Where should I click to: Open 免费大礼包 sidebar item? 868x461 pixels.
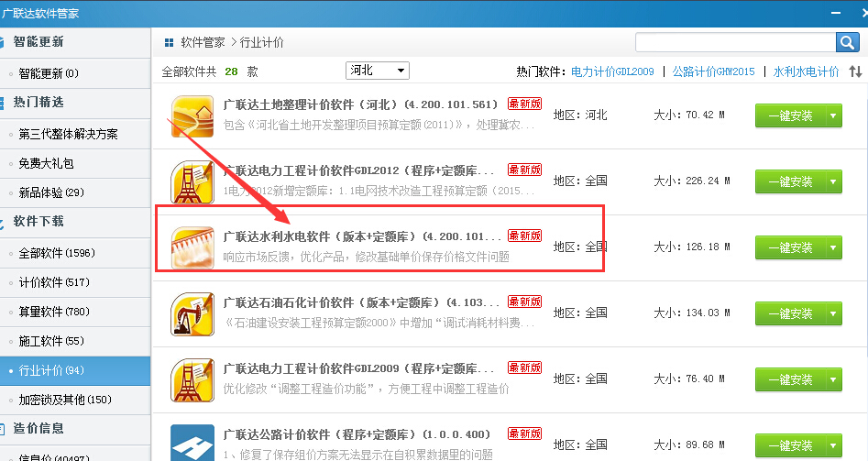[75, 163]
